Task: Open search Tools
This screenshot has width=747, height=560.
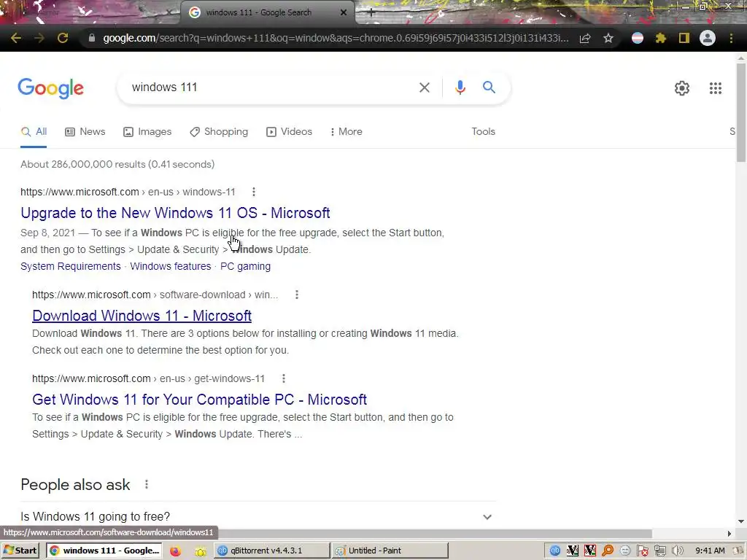Action: point(483,132)
